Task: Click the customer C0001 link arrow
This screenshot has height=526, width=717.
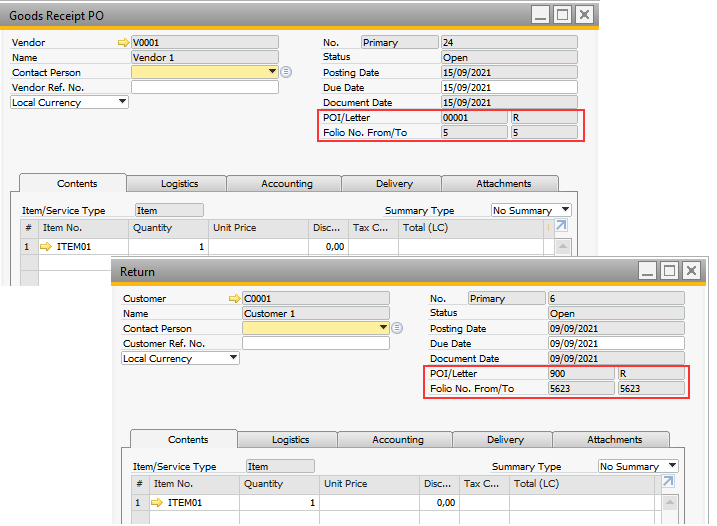Action: point(235,299)
